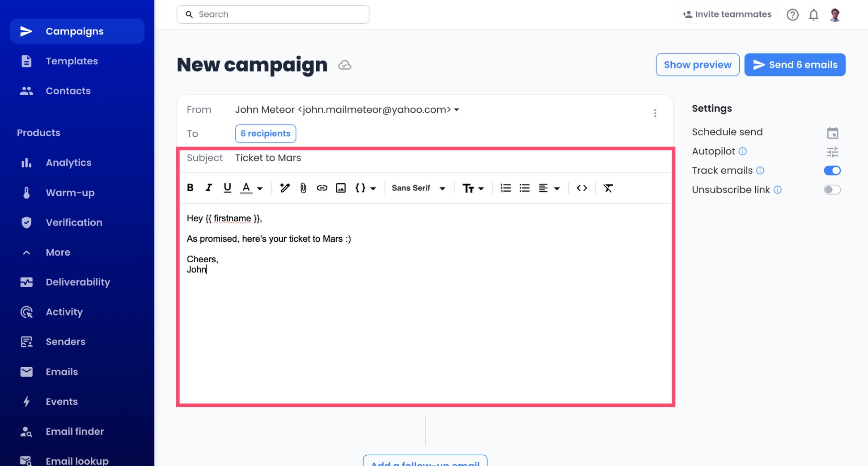Open font size dropdown
This screenshot has width=868, height=466.
click(473, 188)
